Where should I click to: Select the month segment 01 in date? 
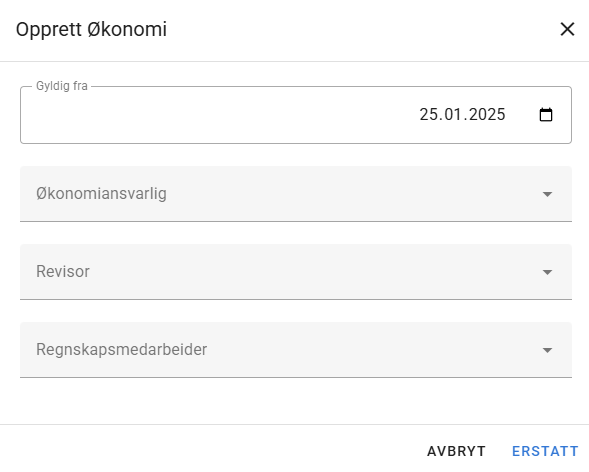[452, 115]
